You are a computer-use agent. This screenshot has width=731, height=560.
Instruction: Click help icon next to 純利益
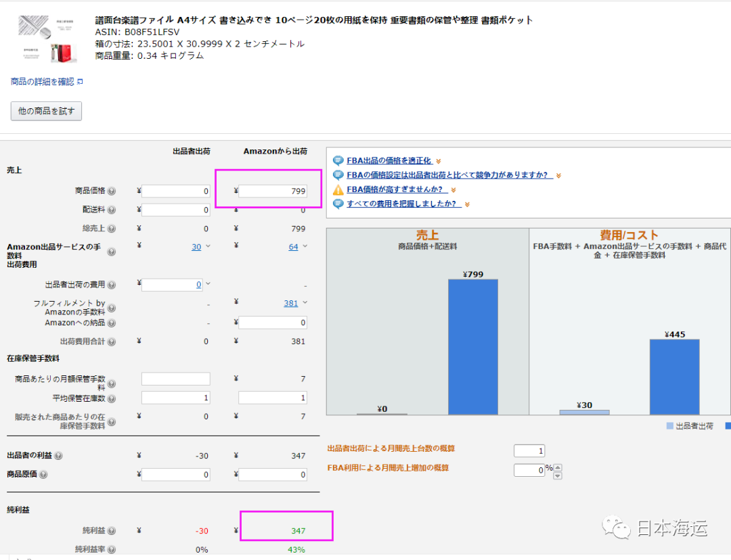(112, 531)
